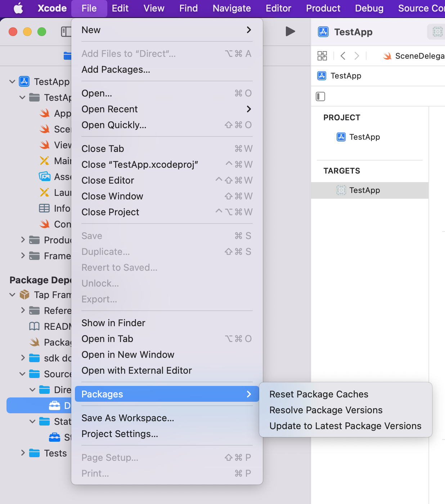The image size is (445, 504).
Task: Choose Open Quickly…
Action: [x=167, y=125]
